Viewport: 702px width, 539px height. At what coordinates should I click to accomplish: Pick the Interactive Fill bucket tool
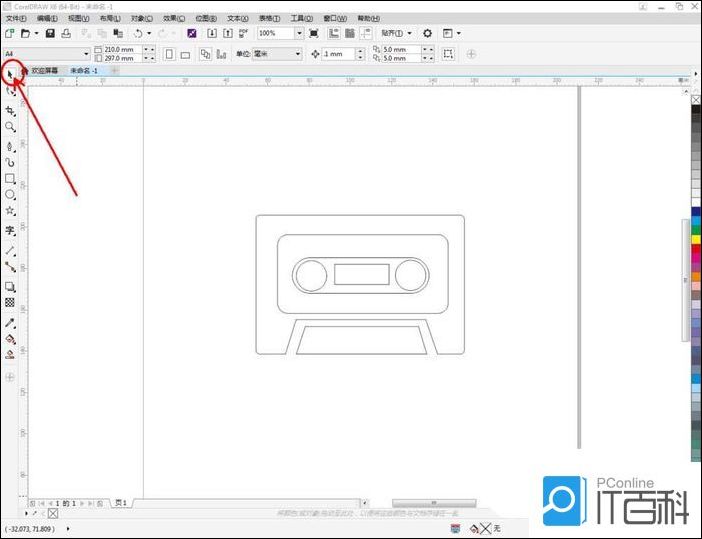tap(10, 339)
